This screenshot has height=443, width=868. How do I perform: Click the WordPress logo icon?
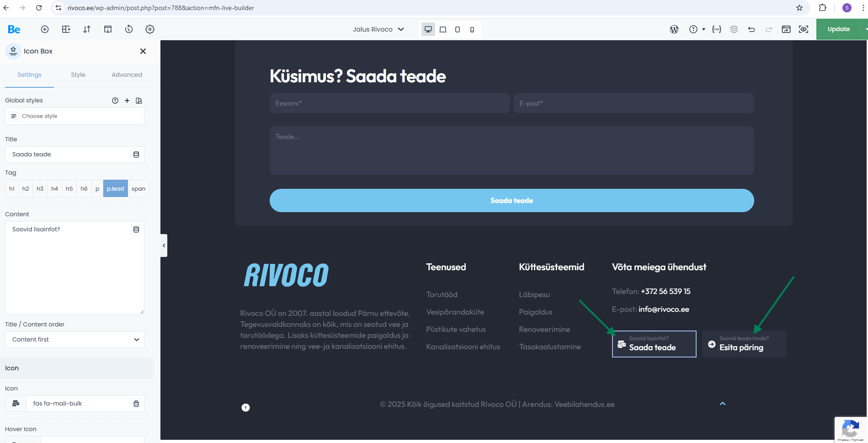point(674,29)
